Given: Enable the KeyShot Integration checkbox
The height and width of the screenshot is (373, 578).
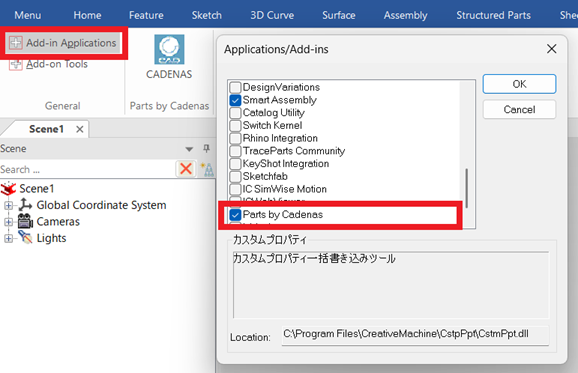Looking at the screenshot, I should pos(235,164).
